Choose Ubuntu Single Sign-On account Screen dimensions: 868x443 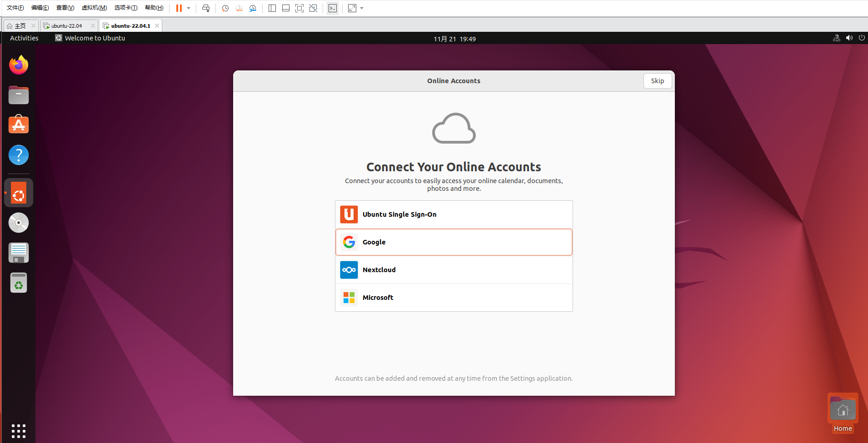(454, 214)
